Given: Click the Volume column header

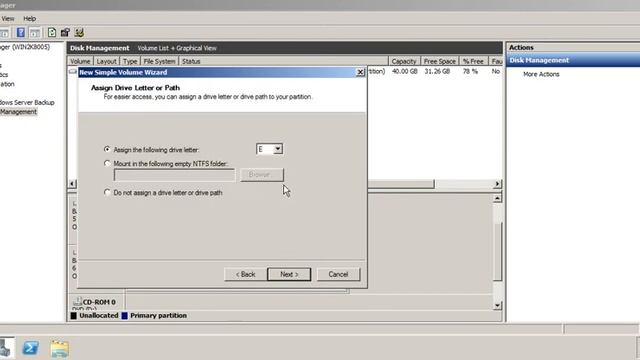Looking at the screenshot, I should pos(80,61).
